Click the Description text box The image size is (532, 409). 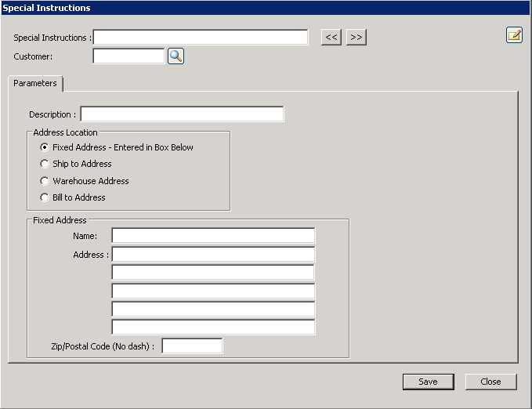click(182, 114)
